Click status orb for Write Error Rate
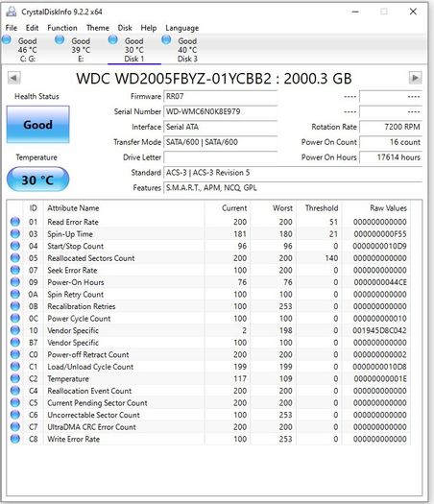434x504 pixels. pos(15,439)
